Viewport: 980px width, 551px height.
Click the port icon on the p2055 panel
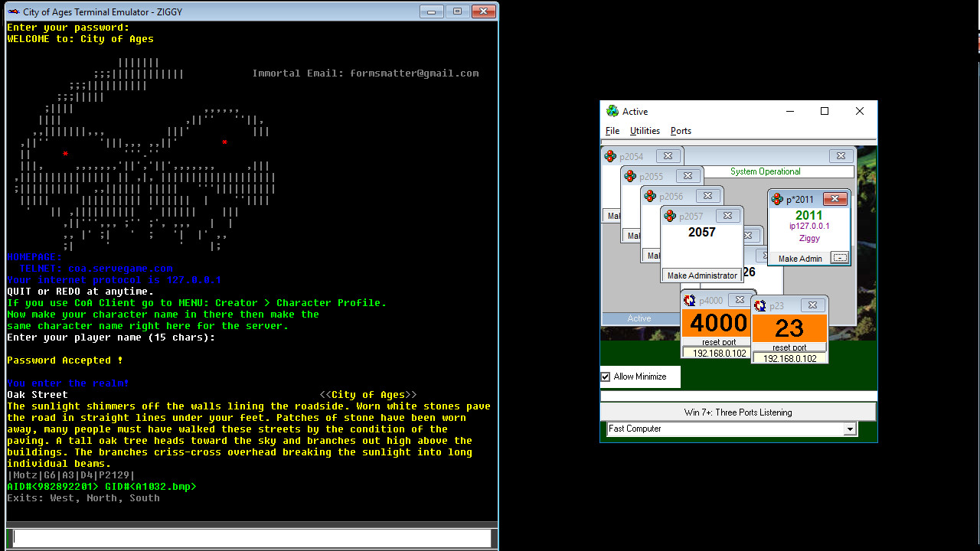click(630, 175)
